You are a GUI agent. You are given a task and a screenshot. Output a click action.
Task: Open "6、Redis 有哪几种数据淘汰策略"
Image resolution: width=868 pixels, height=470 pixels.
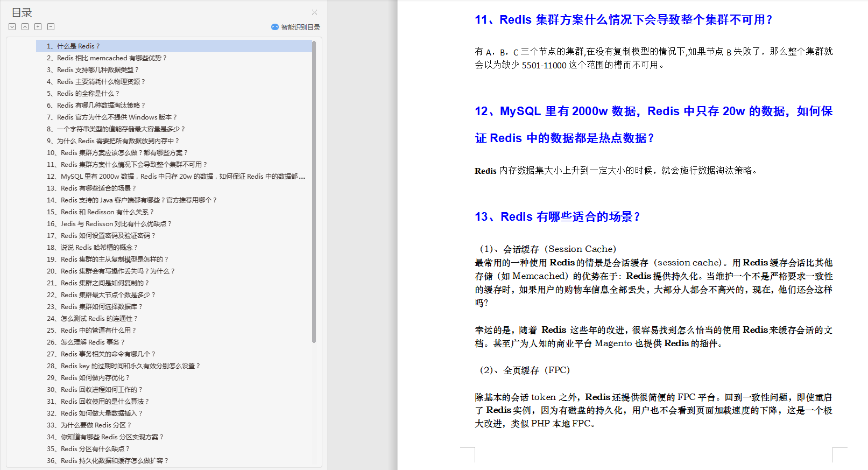[x=96, y=106]
